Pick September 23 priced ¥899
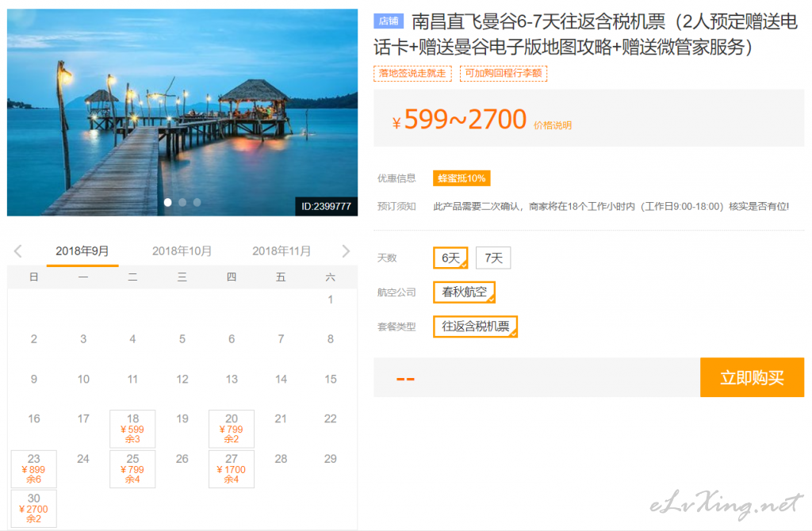The image size is (812, 531). tap(33, 469)
